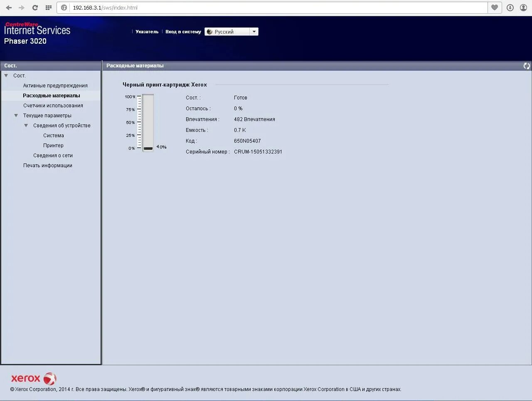Click the CentreWare Internet Services logo
The width and height of the screenshot is (532, 401).
[37, 28]
